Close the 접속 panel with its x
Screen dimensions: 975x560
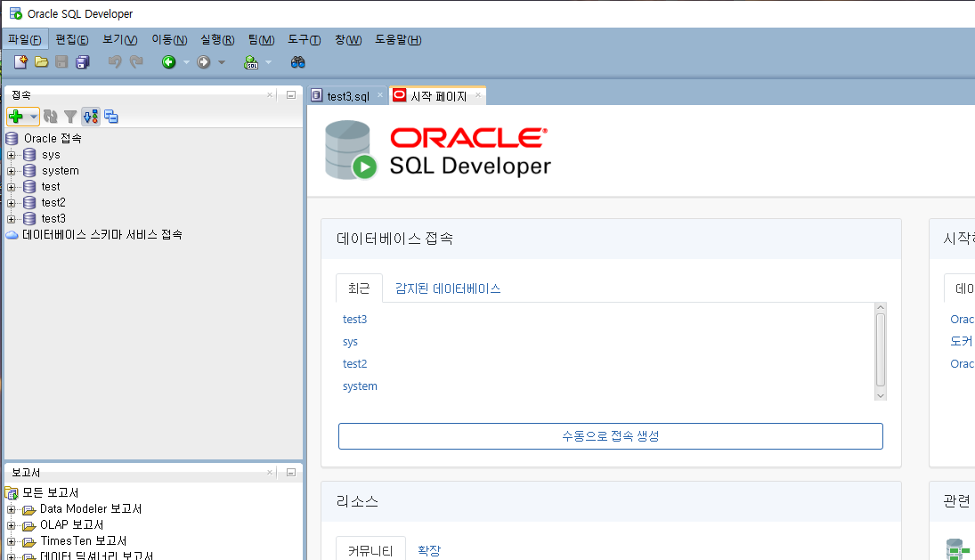(x=269, y=95)
